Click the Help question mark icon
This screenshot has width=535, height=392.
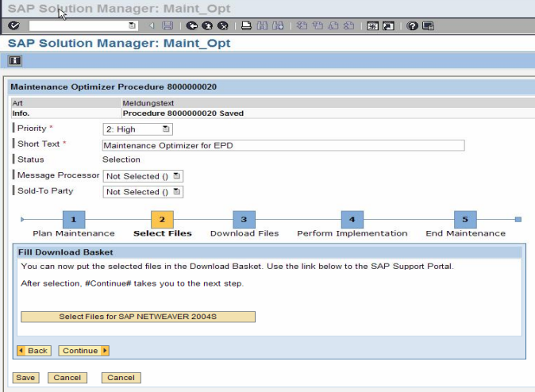click(x=412, y=25)
